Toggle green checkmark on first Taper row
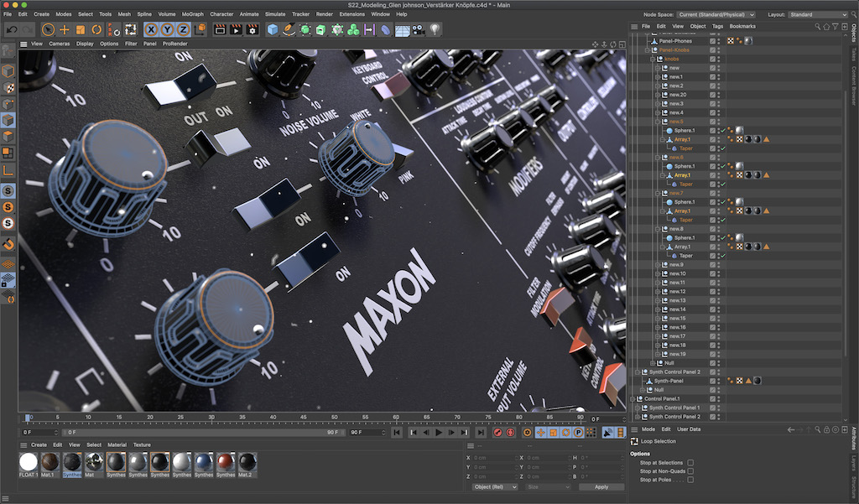The width and height of the screenshot is (859, 504). pos(723,148)
